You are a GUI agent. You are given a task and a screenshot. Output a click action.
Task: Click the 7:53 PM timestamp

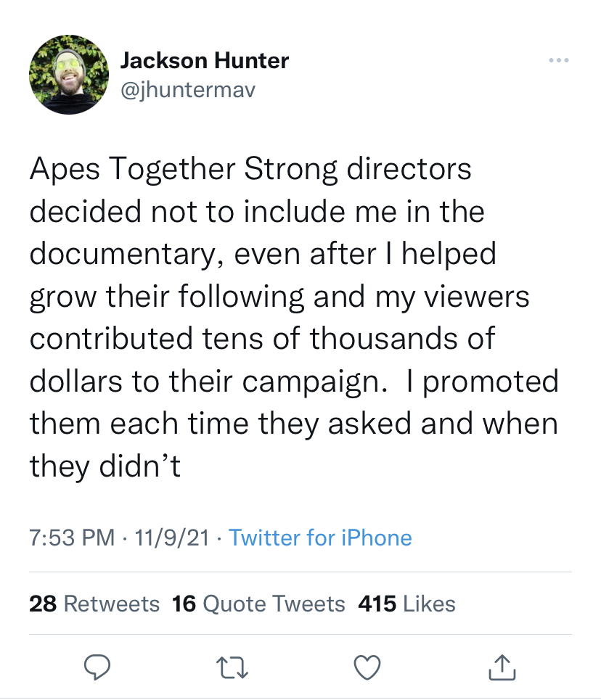(x=72, y=538)
